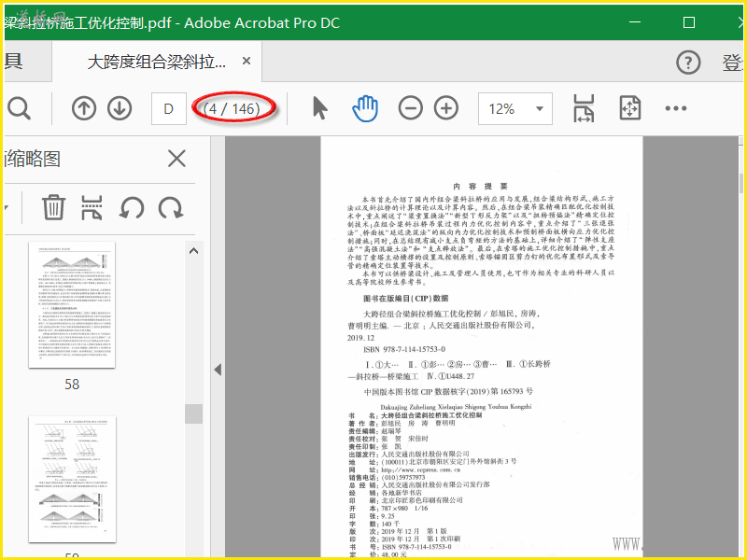Choose the arrow selection tool
This screenshot has width=747, height=560.
coord(320,107)
